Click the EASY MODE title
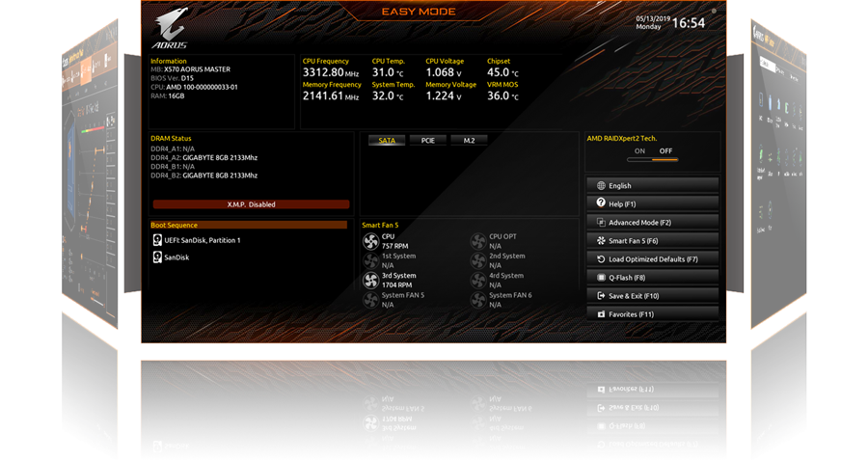Image resolution: width=868 pixels, height=460 pixels. pyautogui.click(x=419, y=12)
